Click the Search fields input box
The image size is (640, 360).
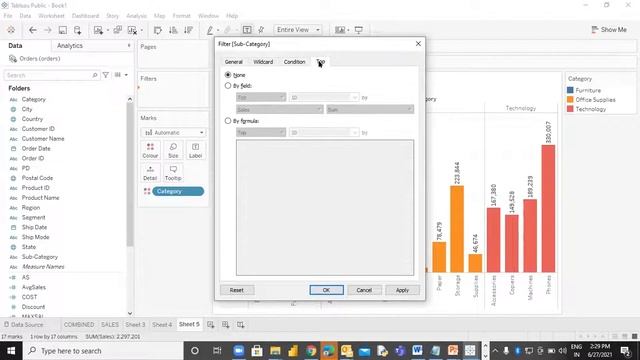51,75
